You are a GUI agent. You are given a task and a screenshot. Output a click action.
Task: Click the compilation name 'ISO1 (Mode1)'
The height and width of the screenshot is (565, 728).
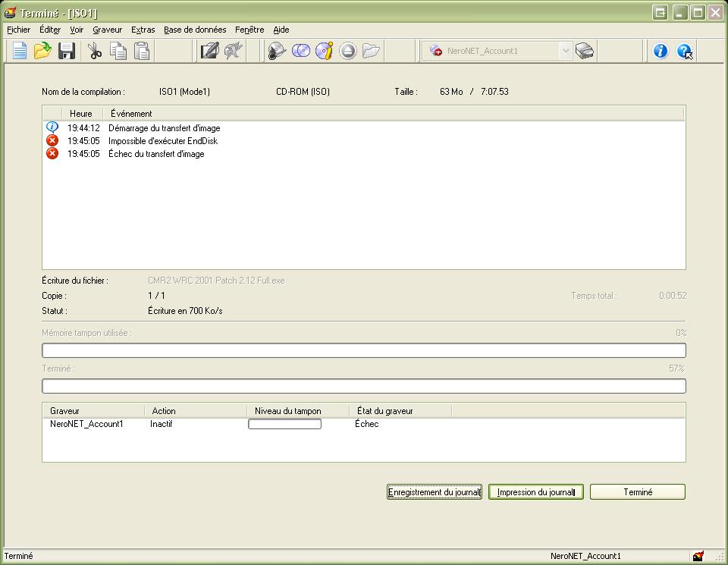184,92
